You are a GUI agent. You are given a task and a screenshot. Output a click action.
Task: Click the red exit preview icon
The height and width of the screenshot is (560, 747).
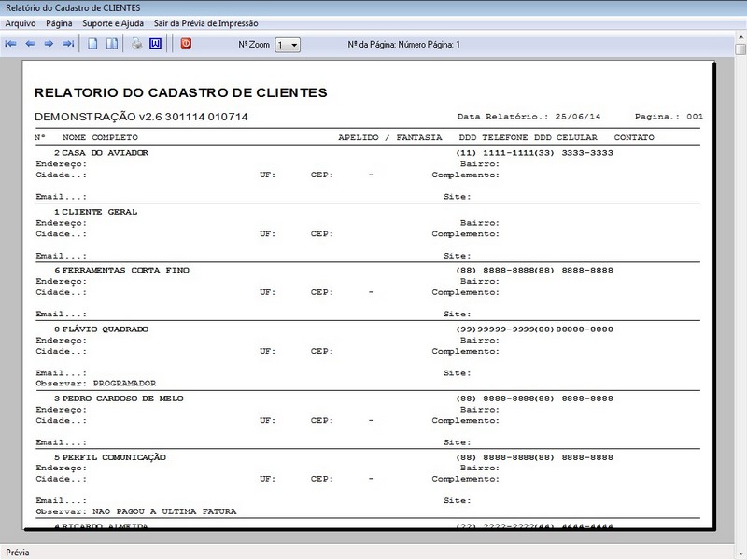(186, 44)
